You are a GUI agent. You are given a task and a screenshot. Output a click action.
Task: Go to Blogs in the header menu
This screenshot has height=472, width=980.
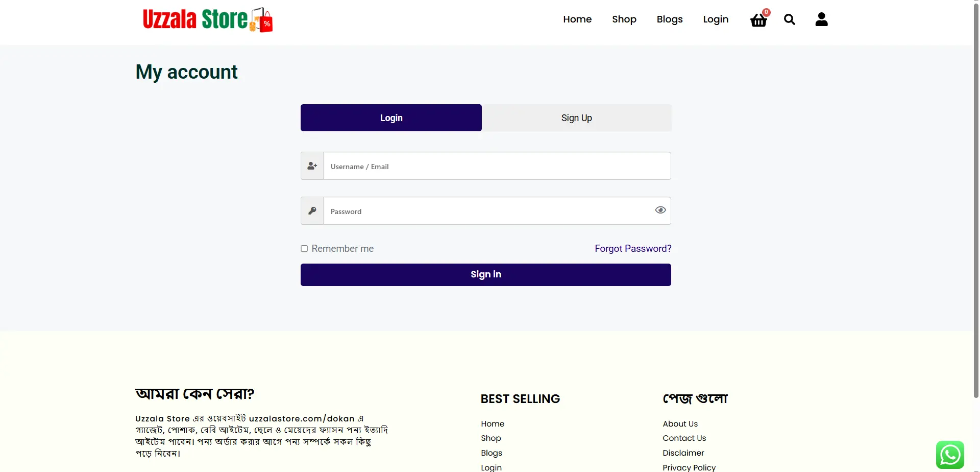[669, 19]
